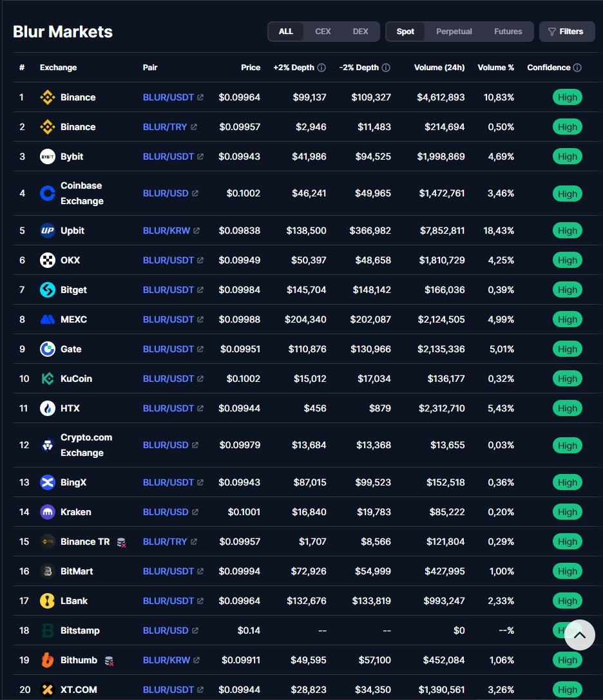Open the Filters button
This screenshot has height=700, width=603.
coord(567,32)
